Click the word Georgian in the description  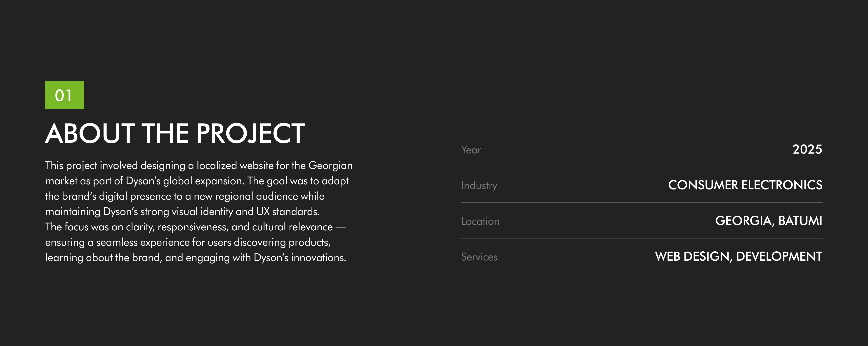(x=330, y=165)
